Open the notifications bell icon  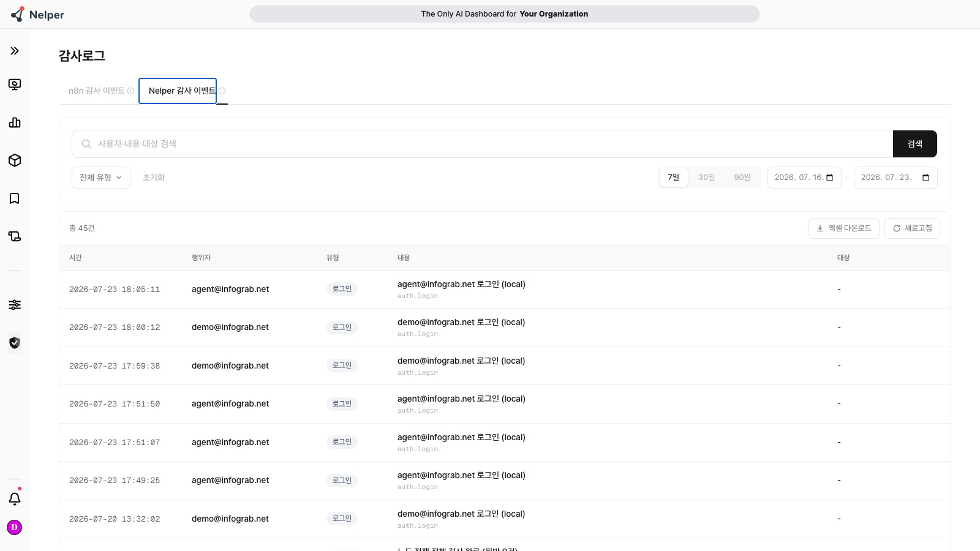tap(15, 498)
